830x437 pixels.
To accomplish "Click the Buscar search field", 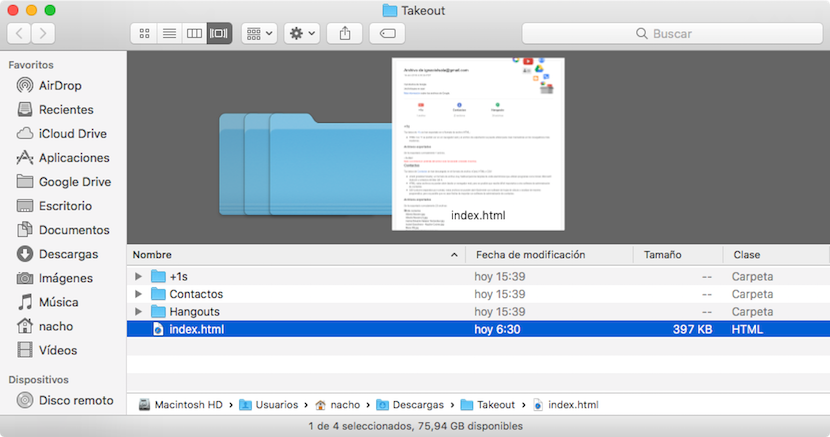I will pyautogui.click(x=672, y=34).
